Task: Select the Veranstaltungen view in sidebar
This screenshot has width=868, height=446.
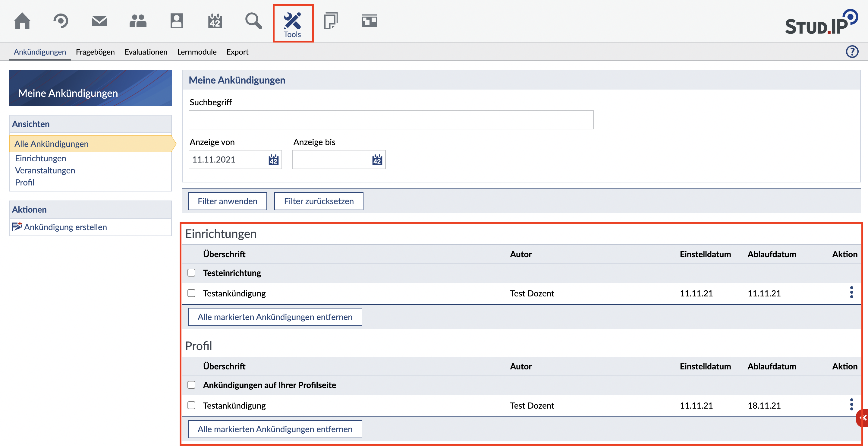Action: tap(45, 170)
